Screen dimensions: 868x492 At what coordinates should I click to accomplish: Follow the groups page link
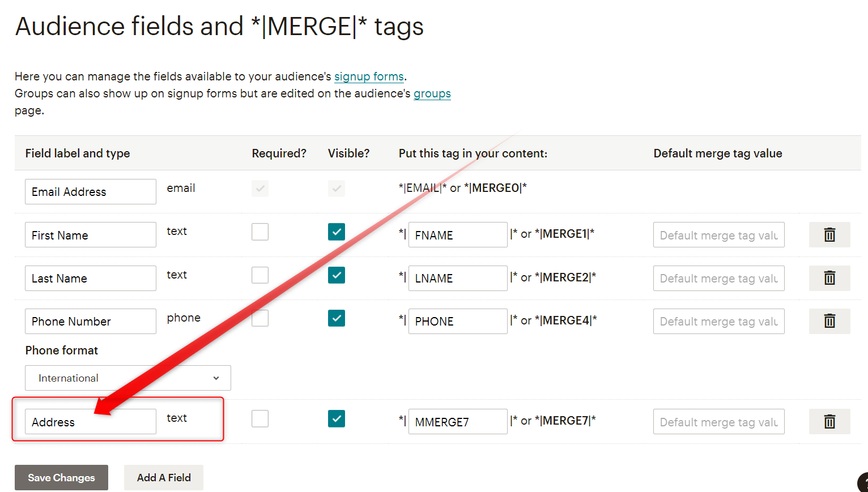[x=432, y=93]
